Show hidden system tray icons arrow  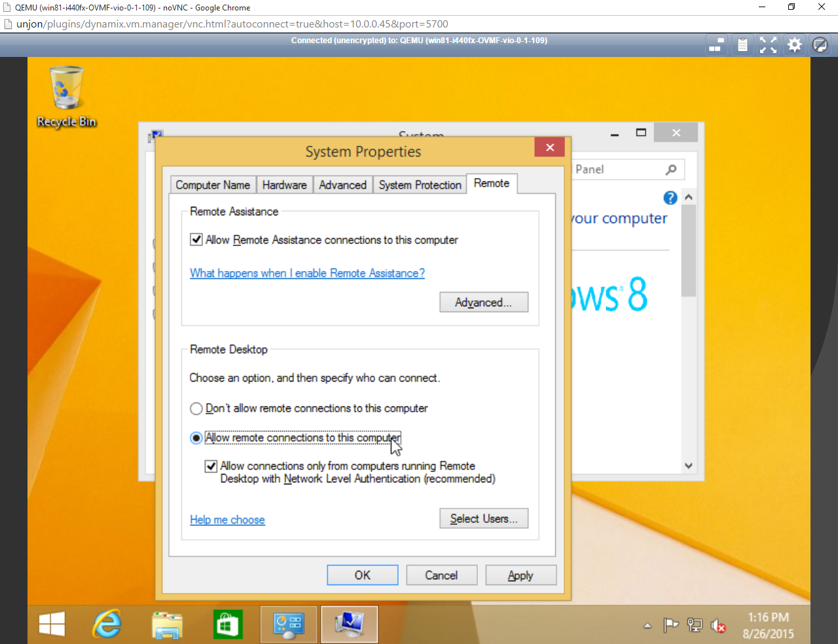[647, 626]
